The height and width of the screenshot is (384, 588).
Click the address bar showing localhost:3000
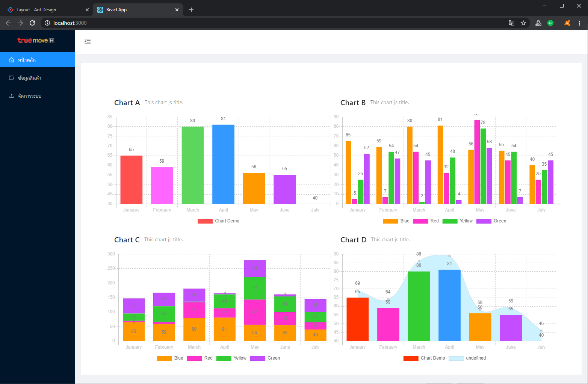click(263, 23)
